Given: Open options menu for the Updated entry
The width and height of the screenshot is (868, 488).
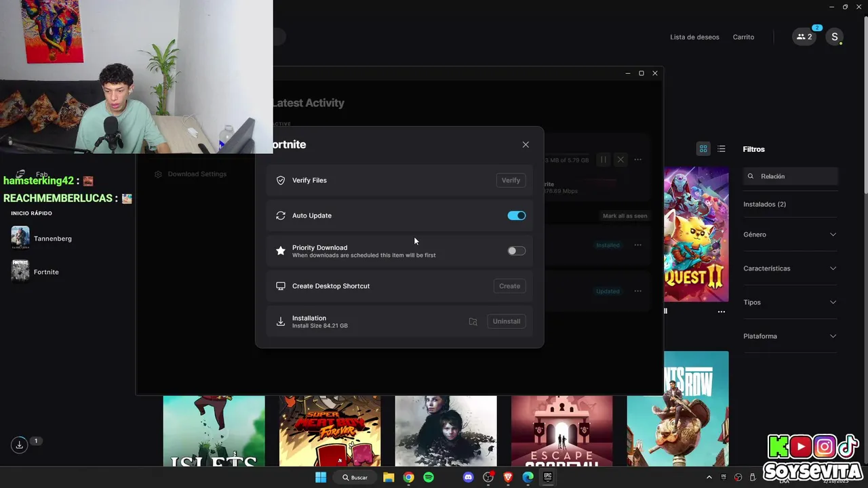Looking at the screenshot, I should (638, 291).
